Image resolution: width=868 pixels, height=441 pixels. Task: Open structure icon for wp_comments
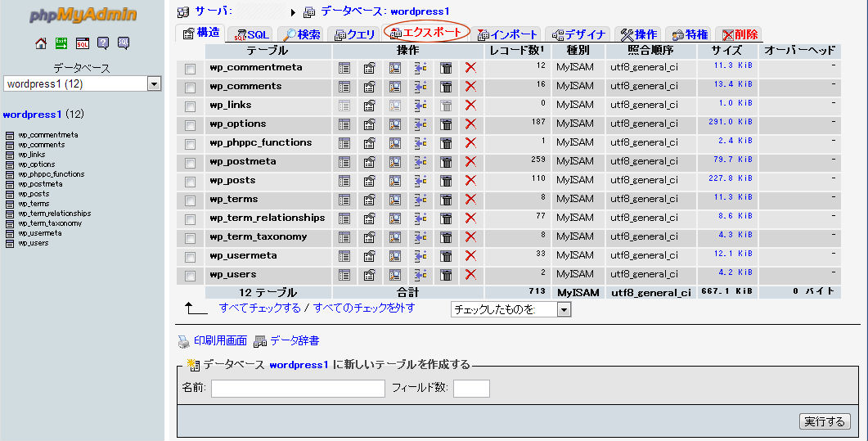tap(369, 87)
